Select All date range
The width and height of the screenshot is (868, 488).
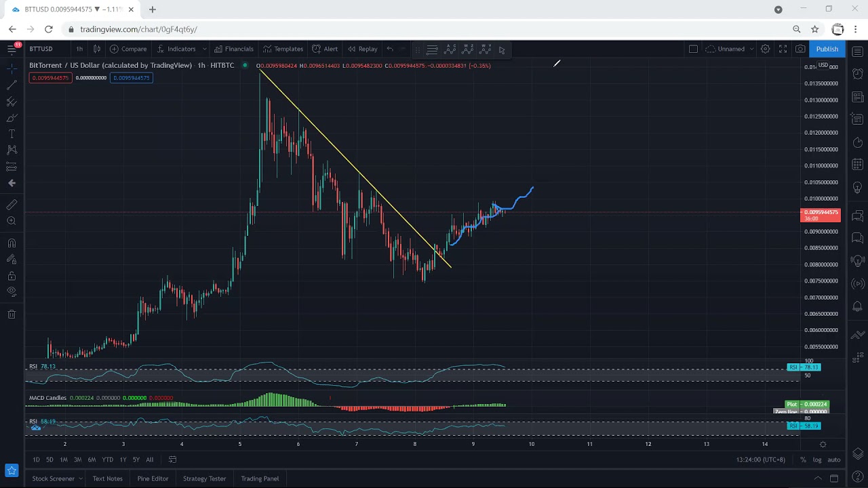pos(149,460)
